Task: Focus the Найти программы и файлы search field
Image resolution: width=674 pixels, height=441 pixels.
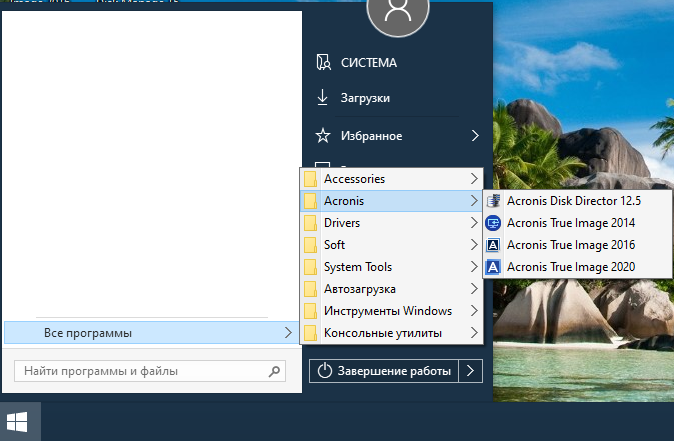Action: (150, 371)
